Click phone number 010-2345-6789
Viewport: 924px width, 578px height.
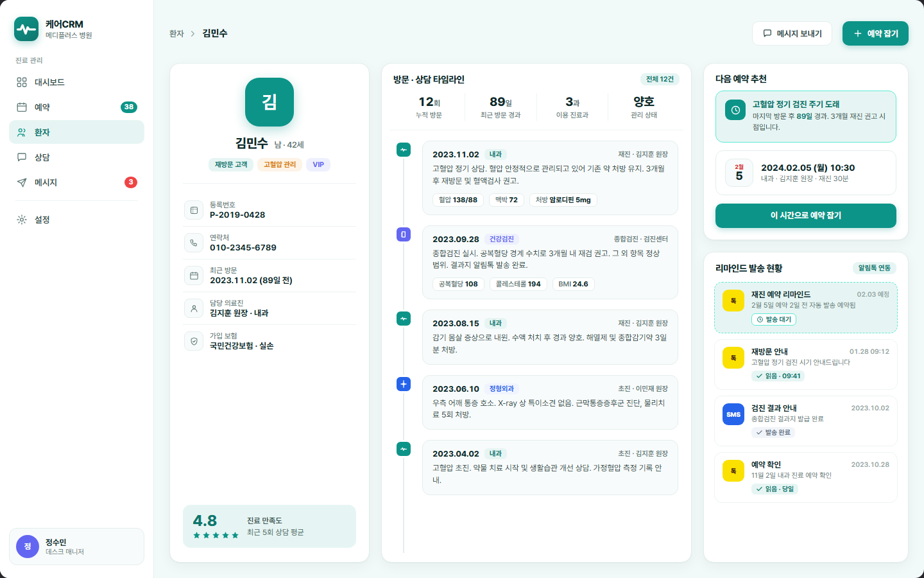coord(243,248)
